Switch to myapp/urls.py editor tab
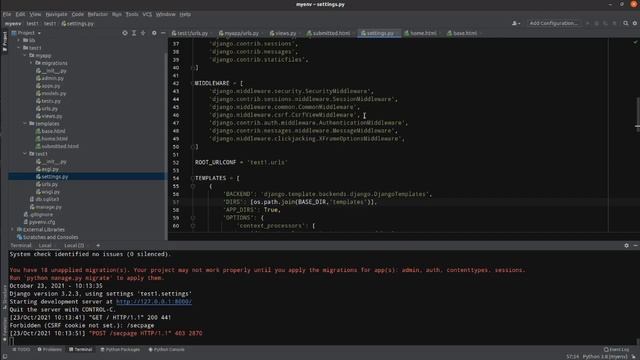The image size is (640, 360). click(239, 33)
